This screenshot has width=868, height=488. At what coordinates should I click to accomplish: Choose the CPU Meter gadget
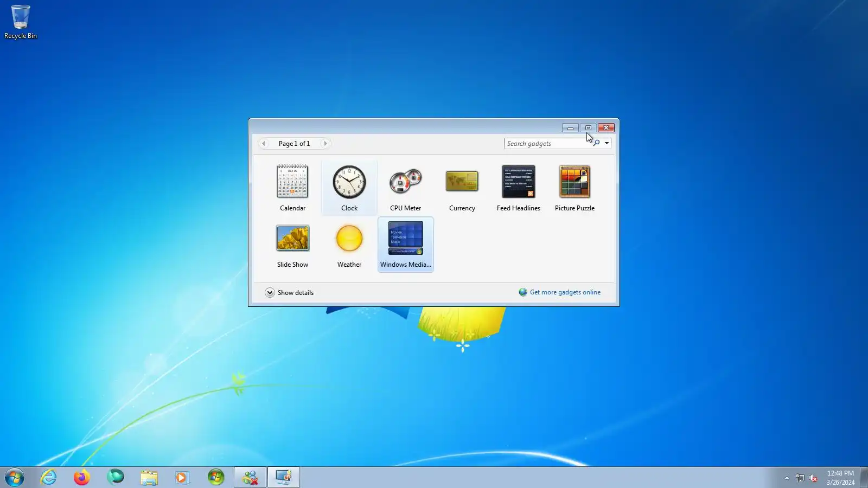click(405, 188)
